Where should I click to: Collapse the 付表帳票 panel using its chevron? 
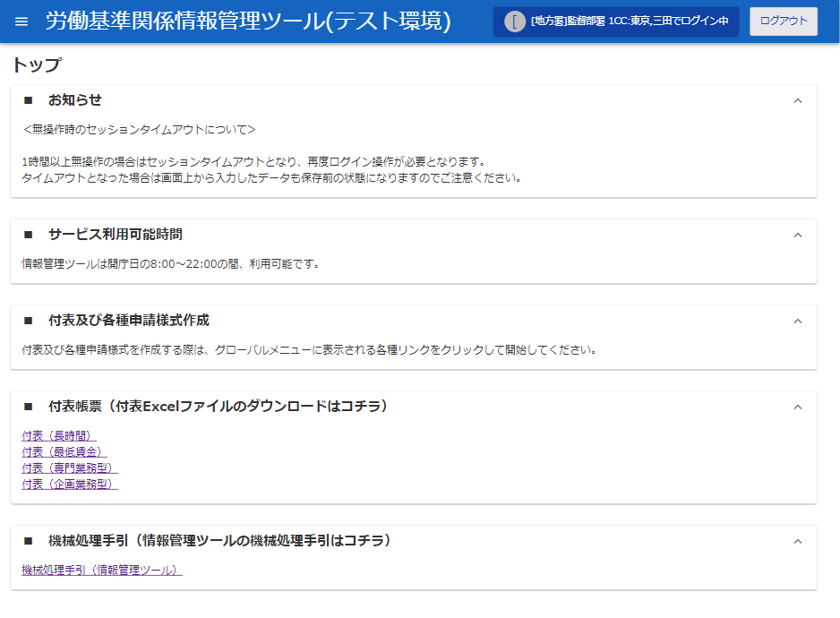[798, 407]
